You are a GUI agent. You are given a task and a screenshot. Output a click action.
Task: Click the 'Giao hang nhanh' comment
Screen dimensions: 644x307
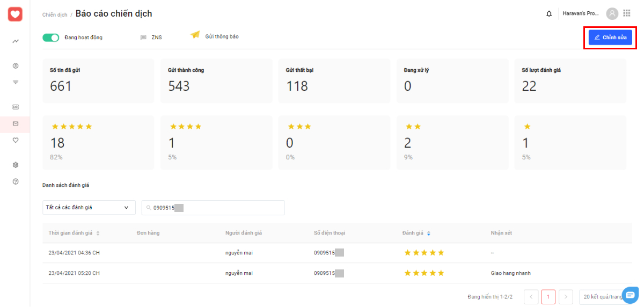click(x=510, y=273)
